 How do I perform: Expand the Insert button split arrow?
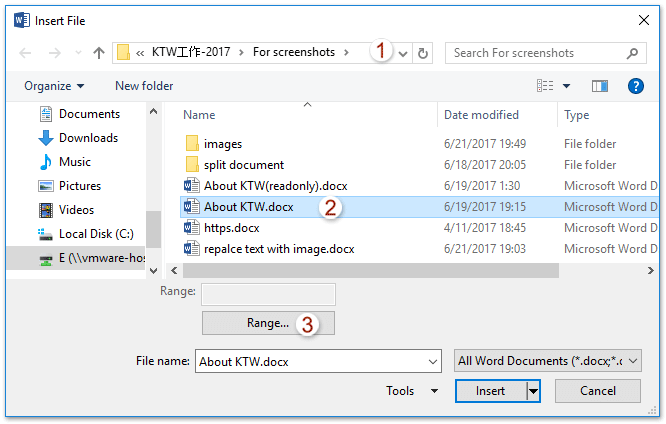(x=534, y=391)
